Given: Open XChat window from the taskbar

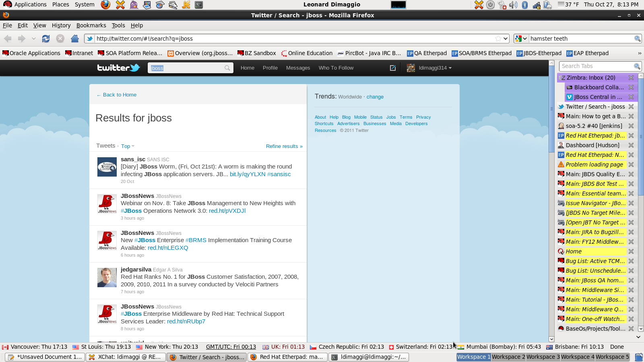Looking at the screenshot, I should [126, 357].
